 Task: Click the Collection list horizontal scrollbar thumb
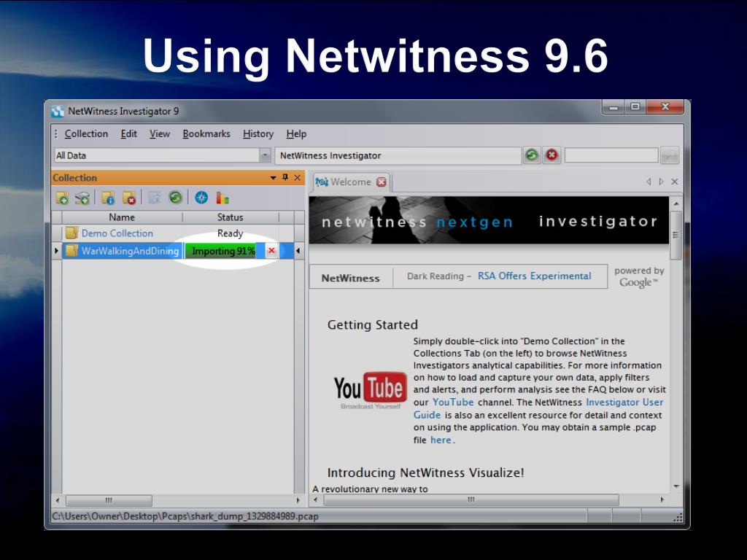[109, 500]
